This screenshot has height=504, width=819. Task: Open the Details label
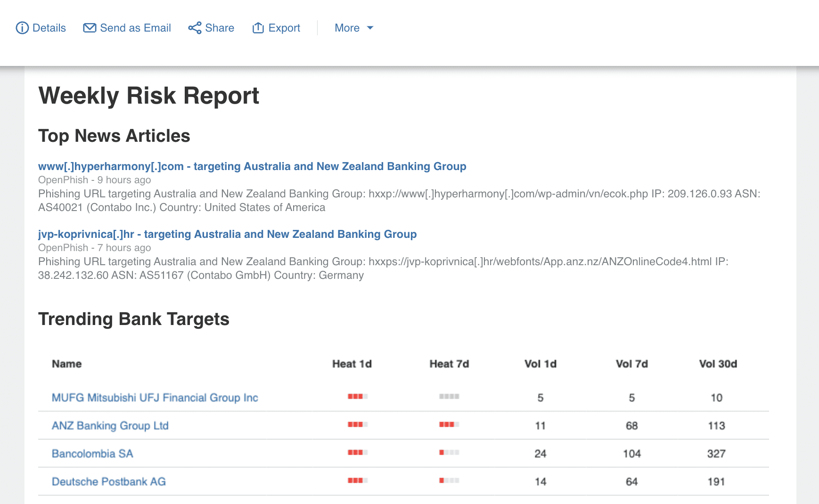pos(49,28)
